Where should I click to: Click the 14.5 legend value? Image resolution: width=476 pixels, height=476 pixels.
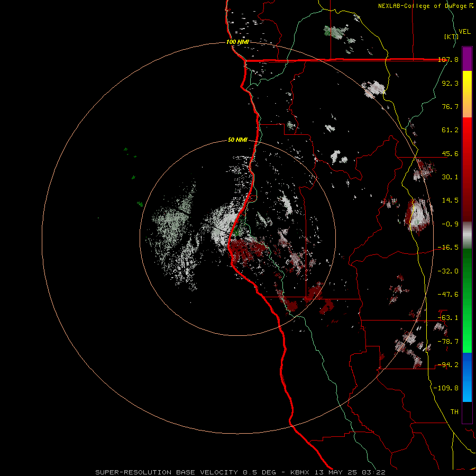tap(450, 200)
